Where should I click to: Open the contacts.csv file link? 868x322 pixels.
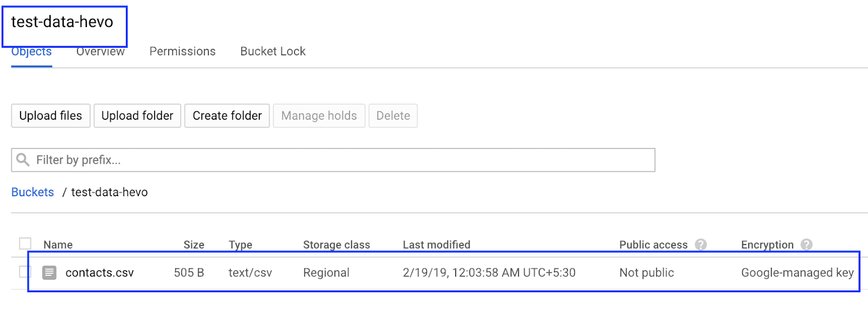point(99,273)
